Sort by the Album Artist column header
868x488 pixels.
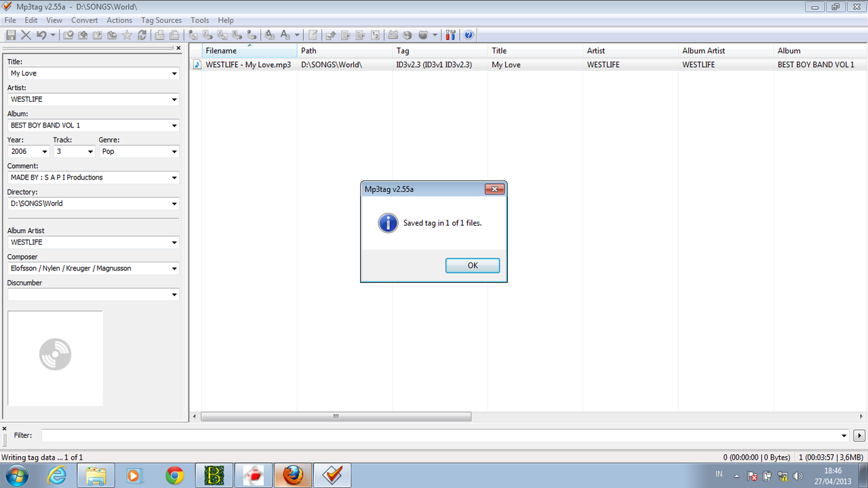click(726, 51)
